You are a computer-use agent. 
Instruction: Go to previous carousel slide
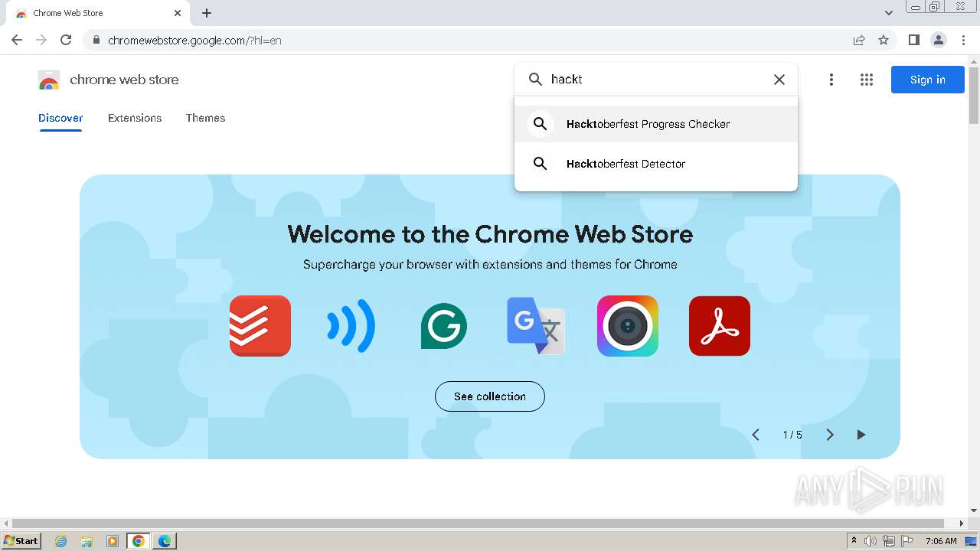756,435
